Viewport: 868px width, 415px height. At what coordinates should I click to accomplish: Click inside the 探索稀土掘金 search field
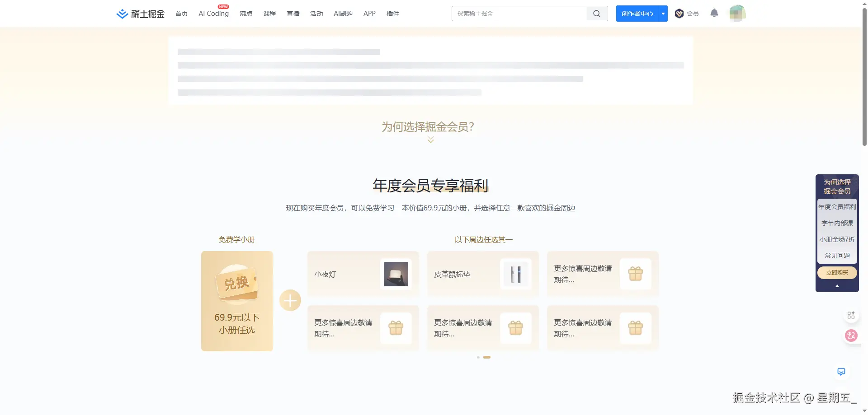[520, 14]
